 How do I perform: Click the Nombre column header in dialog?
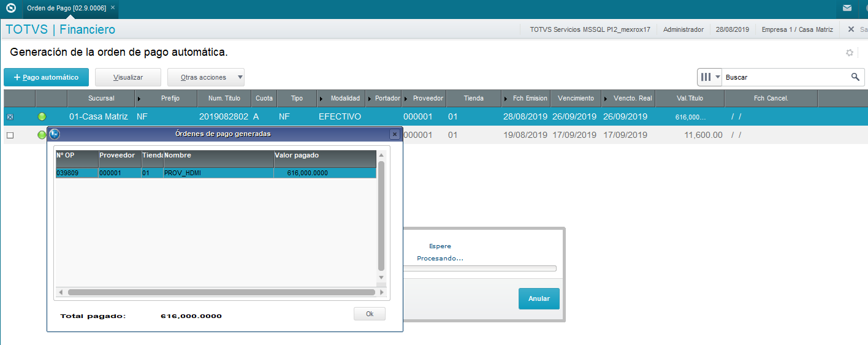pyautogui.click(x=218, y=159)
